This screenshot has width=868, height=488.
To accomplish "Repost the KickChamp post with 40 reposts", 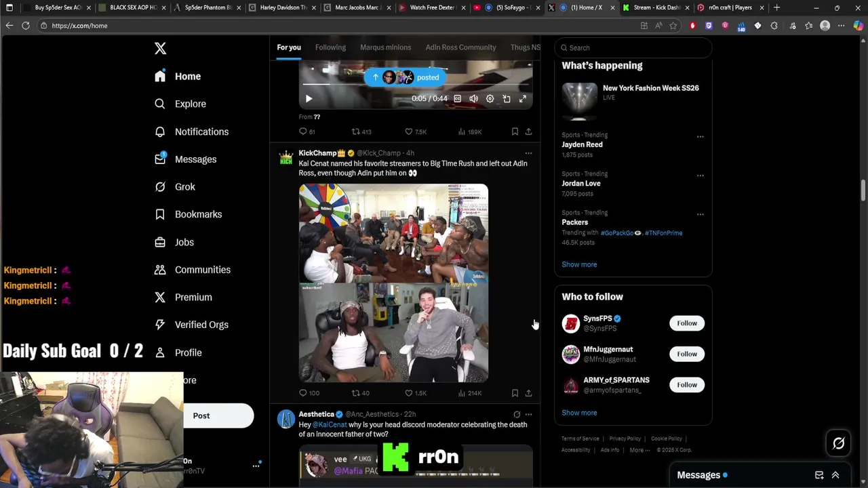I will 360,393.
